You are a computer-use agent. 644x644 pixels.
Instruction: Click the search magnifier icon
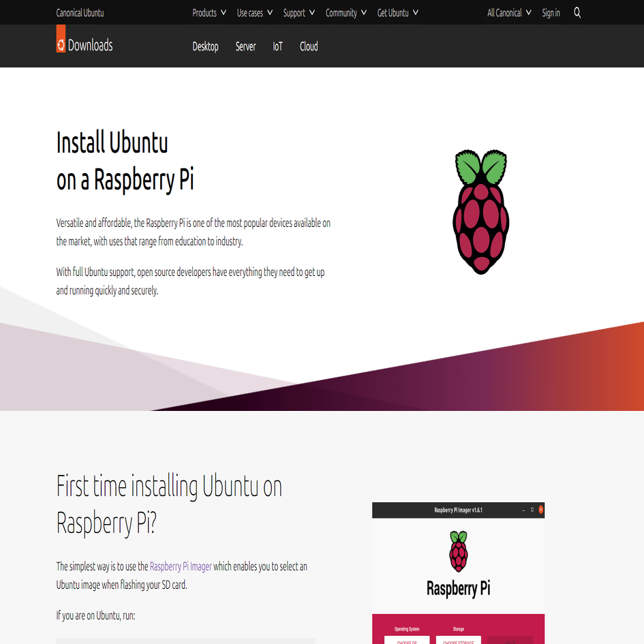(577, 13)
